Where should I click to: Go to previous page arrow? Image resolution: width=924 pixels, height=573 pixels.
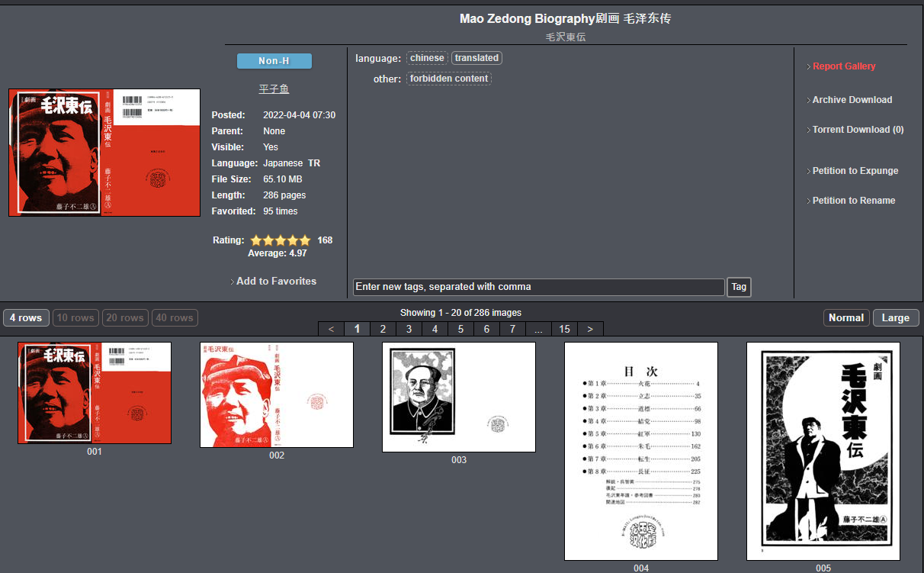pos(331,329)
